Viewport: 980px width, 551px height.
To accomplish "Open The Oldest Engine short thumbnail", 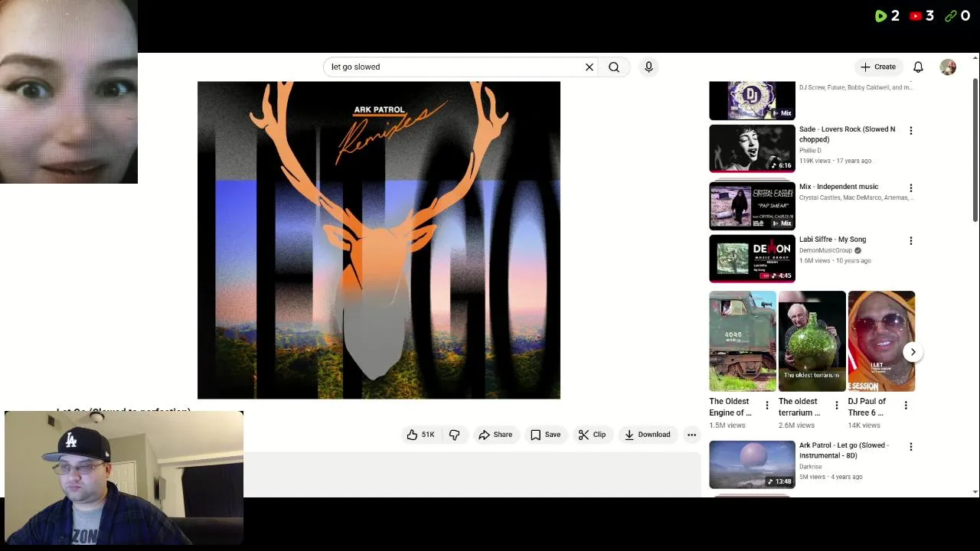I will tap(743, 341).
